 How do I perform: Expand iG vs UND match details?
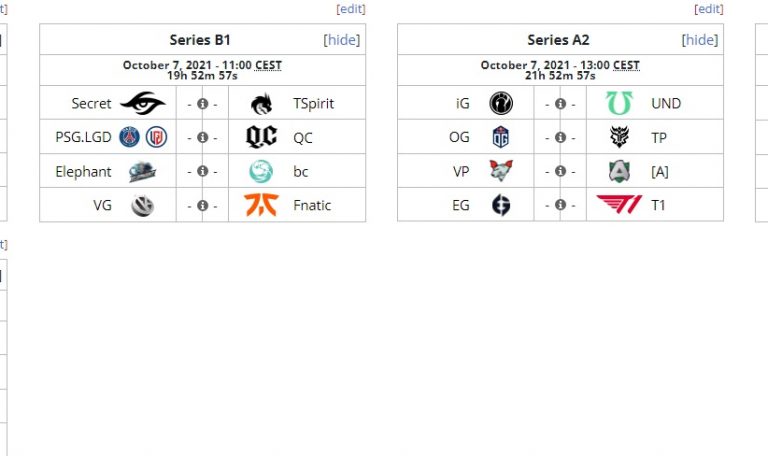point(560,104)
